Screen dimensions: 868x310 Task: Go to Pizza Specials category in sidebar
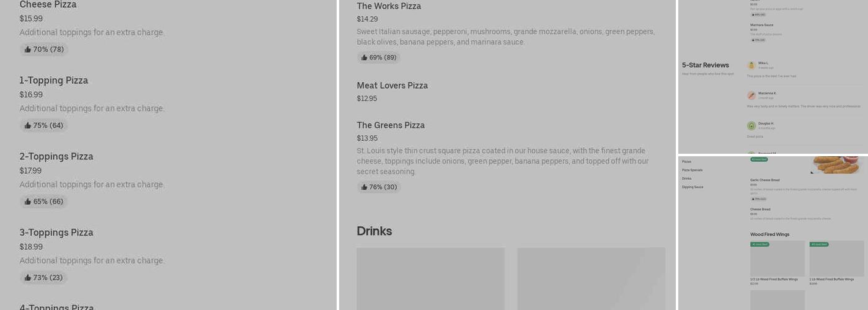click(x=692, y=170)
